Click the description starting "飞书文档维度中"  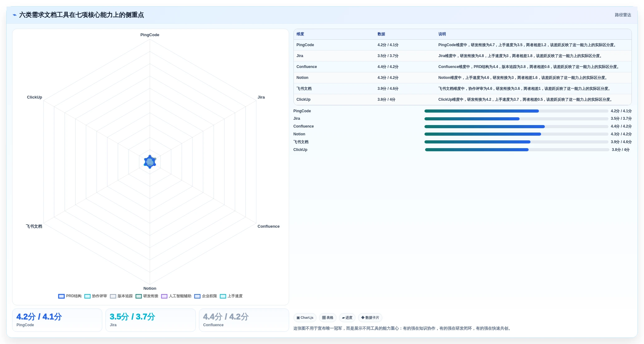click(525, 89)
